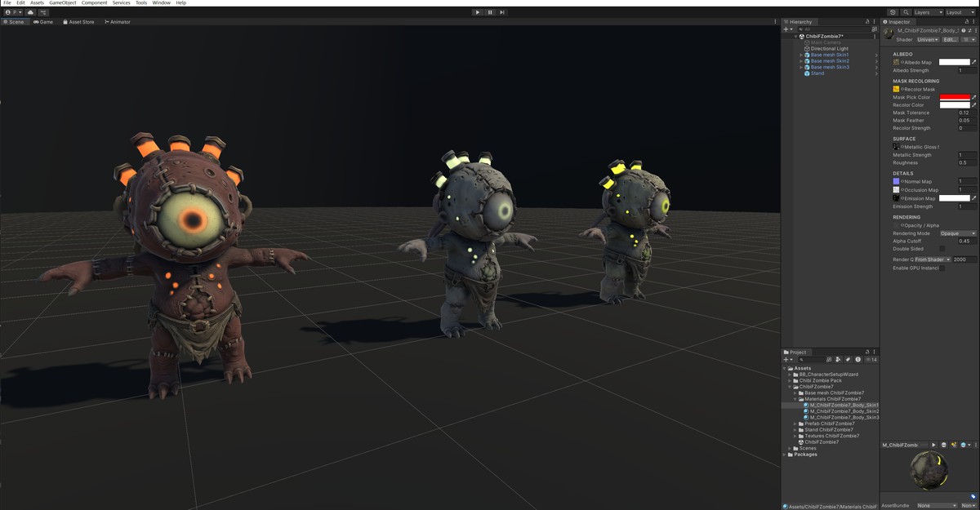The width and height of the screenshot is (980, 510).
Task: Click the red Mask Pick Color swatch
Action: pyautogui.click(x=954, y=97)
